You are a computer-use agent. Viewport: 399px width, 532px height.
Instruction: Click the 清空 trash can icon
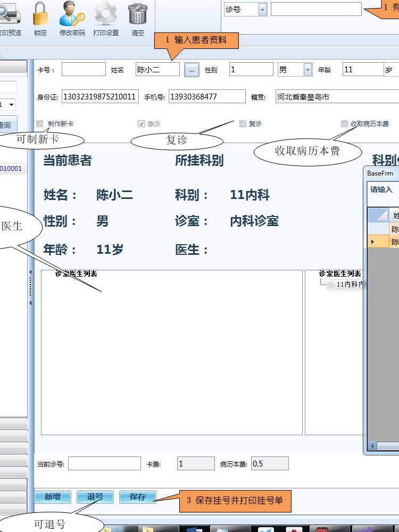137,19
